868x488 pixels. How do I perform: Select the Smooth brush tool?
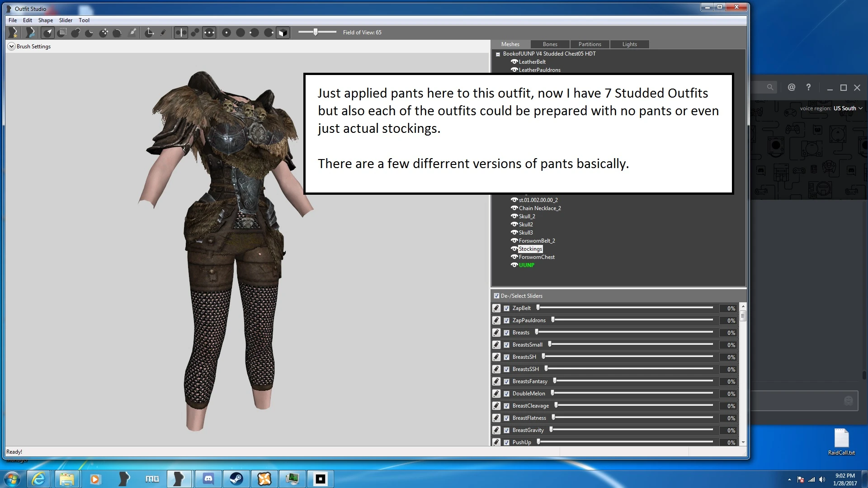[x=117, y=33]
